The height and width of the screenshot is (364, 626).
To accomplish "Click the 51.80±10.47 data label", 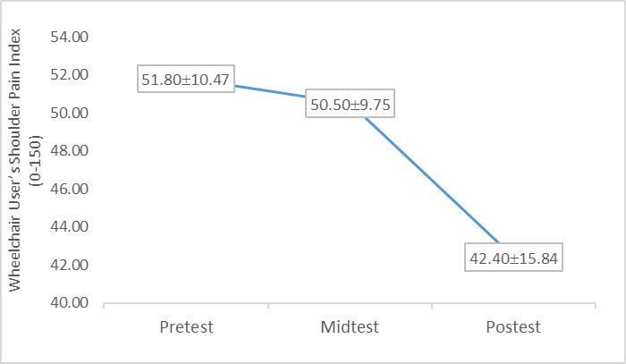I will click(x=186, y=80).
